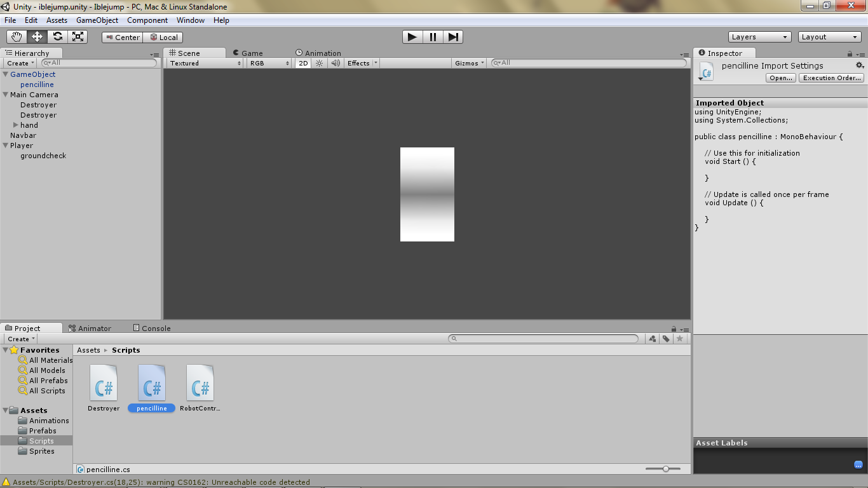Switch pivot to Local mode
This screenshot has width=868, height=488.
coord(163,37)
